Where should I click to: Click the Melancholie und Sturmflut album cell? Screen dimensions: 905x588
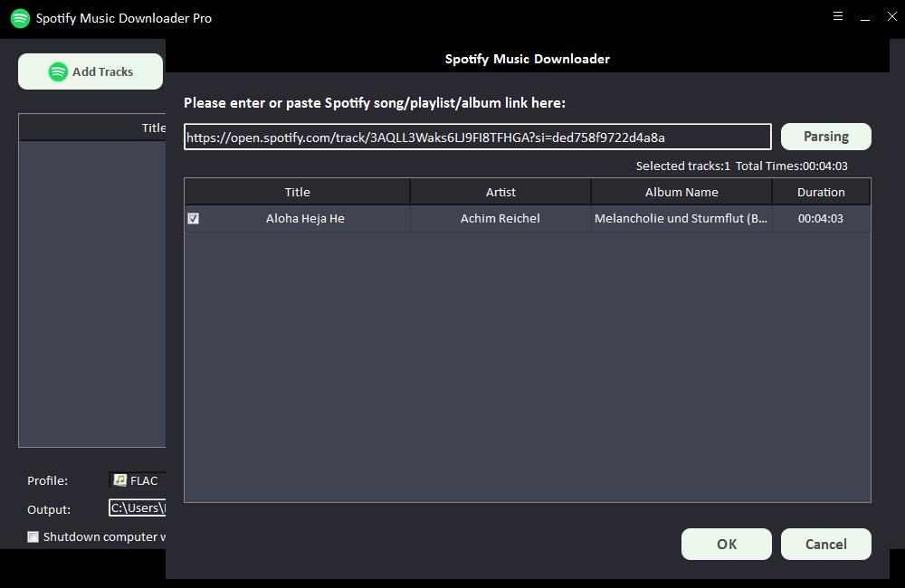681,218
